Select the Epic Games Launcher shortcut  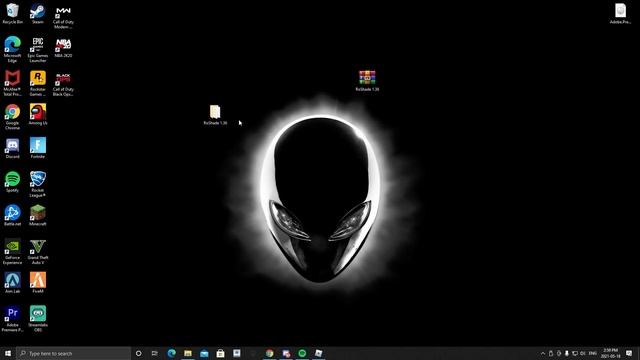tap(38, 50)
